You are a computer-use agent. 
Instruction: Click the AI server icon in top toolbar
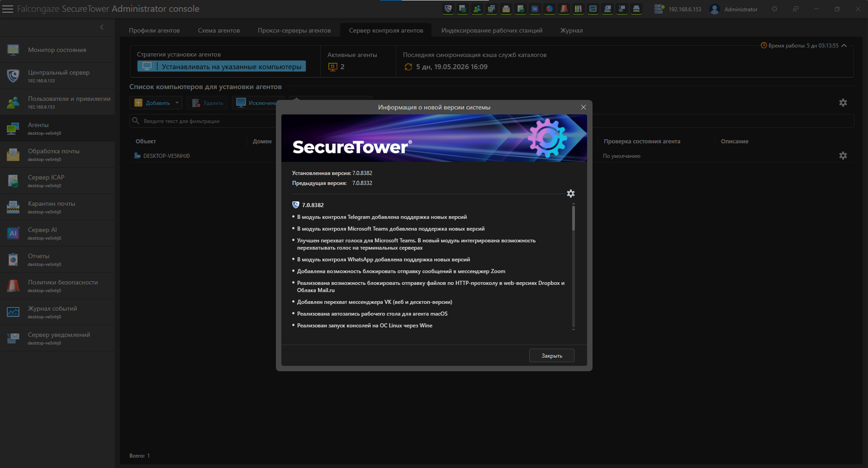(535, 9)
